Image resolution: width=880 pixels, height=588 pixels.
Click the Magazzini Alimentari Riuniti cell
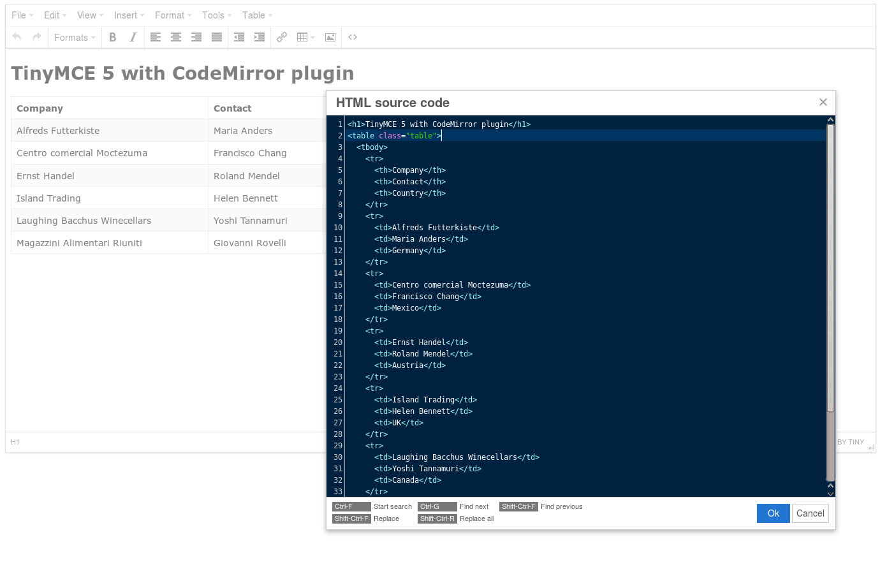[110, 243]
